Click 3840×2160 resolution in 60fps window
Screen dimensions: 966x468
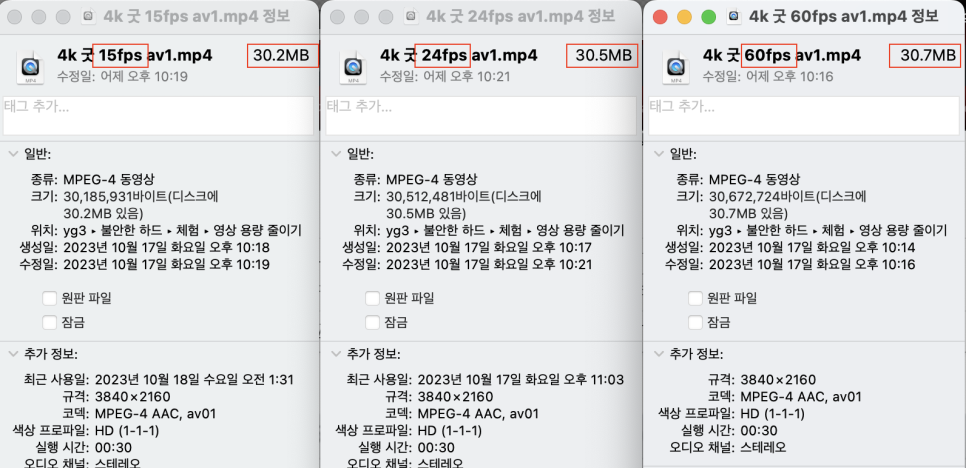[778, 379]
